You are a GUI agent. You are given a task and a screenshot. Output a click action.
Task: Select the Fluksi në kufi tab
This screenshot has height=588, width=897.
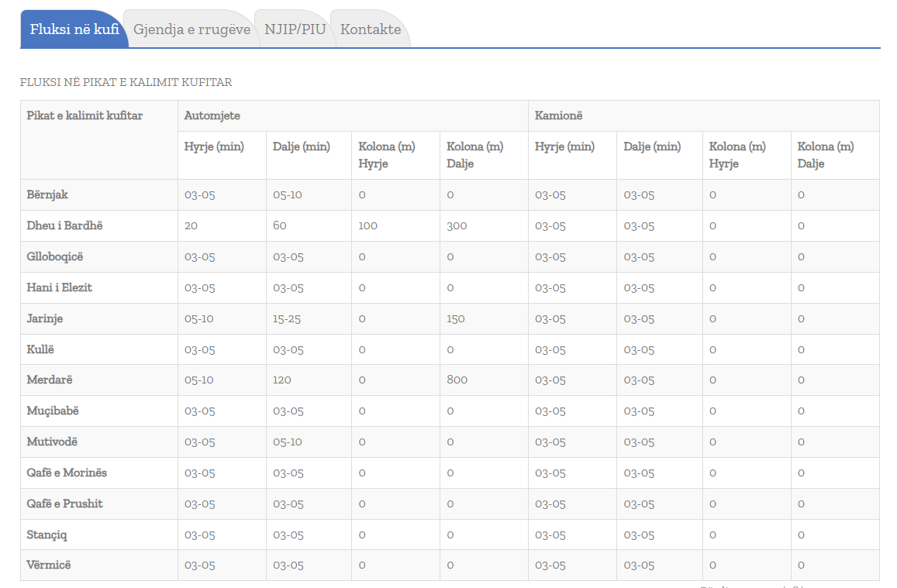(74, 29)
